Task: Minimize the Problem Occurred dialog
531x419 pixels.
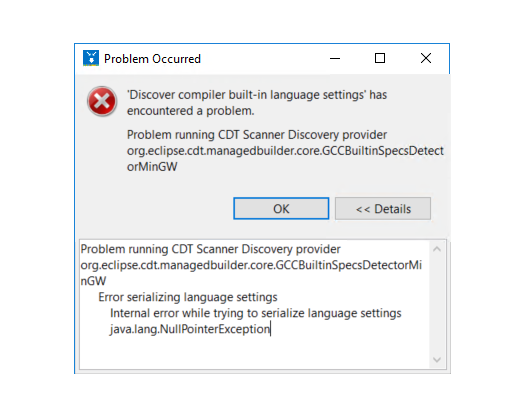Action: (x=335, y=58)
